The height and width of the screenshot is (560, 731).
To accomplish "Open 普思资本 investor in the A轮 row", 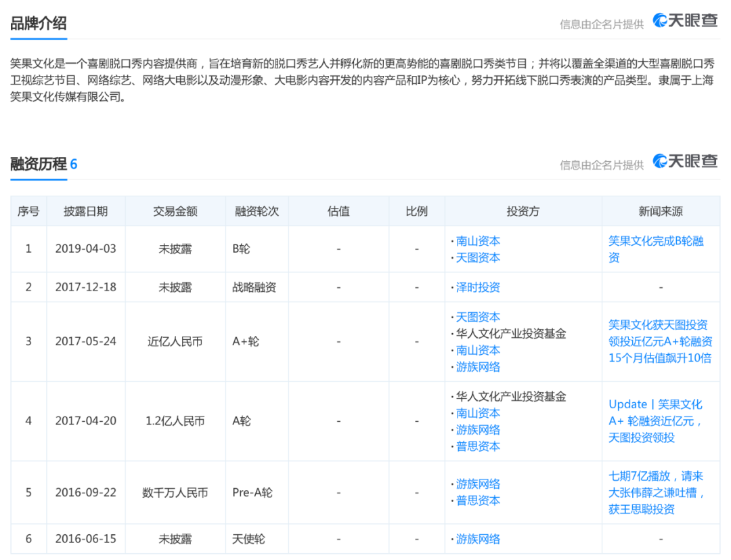I will click(478, 447).
